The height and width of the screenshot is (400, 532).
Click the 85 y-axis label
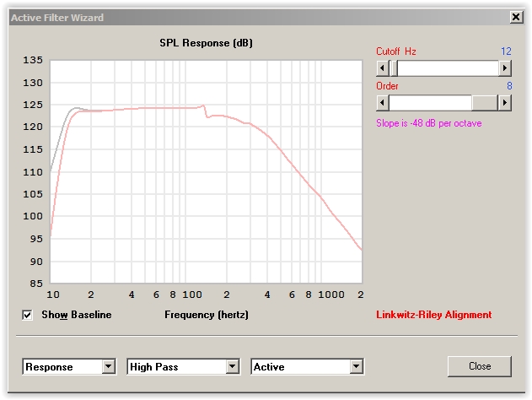click(x=36, y=284)
